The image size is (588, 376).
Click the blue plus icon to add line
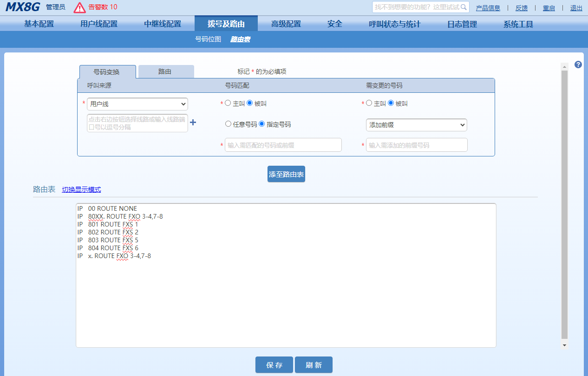[x=193, y=122]
